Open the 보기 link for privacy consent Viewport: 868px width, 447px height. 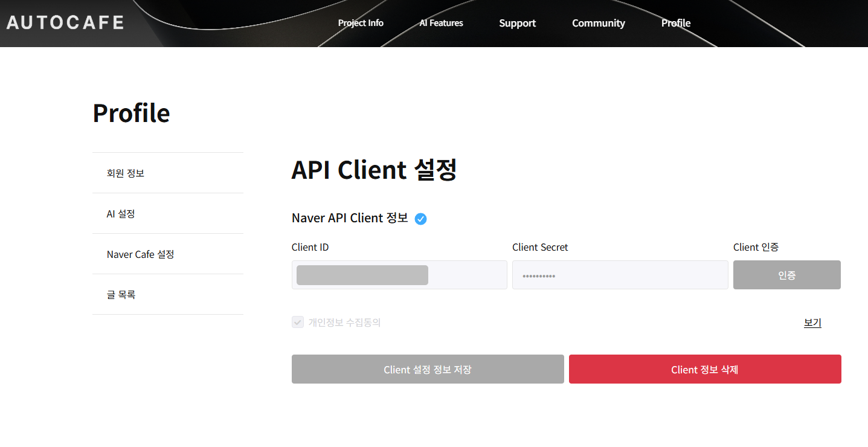pyautogui.click(x=812, y=323)
